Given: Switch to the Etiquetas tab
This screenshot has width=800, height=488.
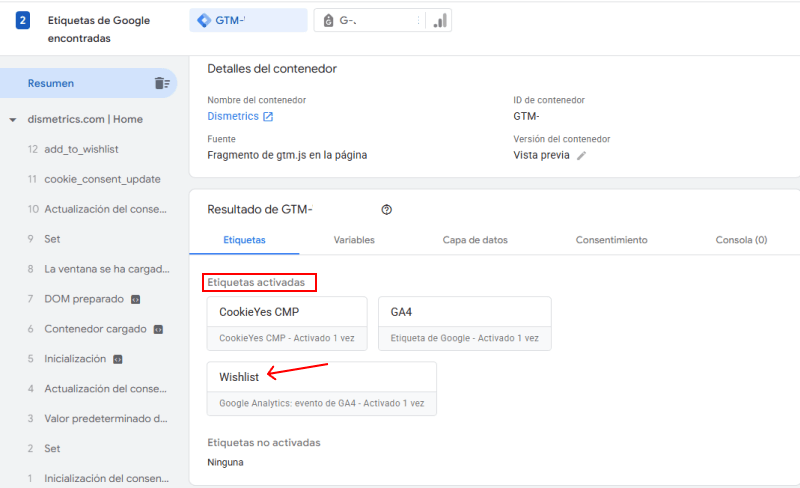Looking at the screenshot, I should click(x=244, y=240).
